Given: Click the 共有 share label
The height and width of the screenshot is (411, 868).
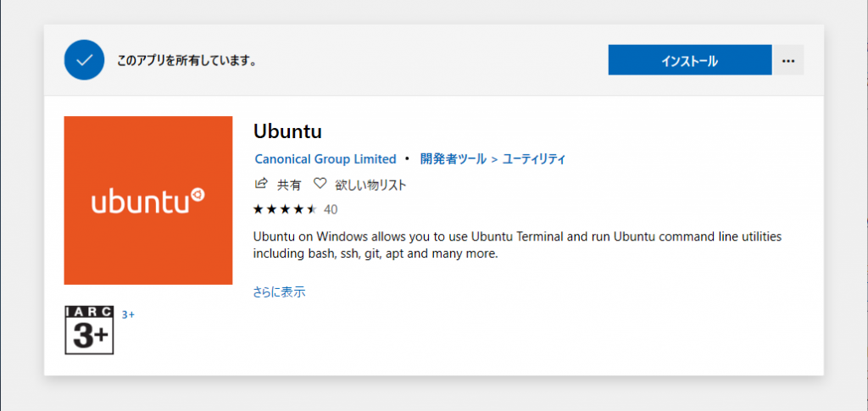Looking at the screenshot, I should pyautogui.click(x=289, y=185).
